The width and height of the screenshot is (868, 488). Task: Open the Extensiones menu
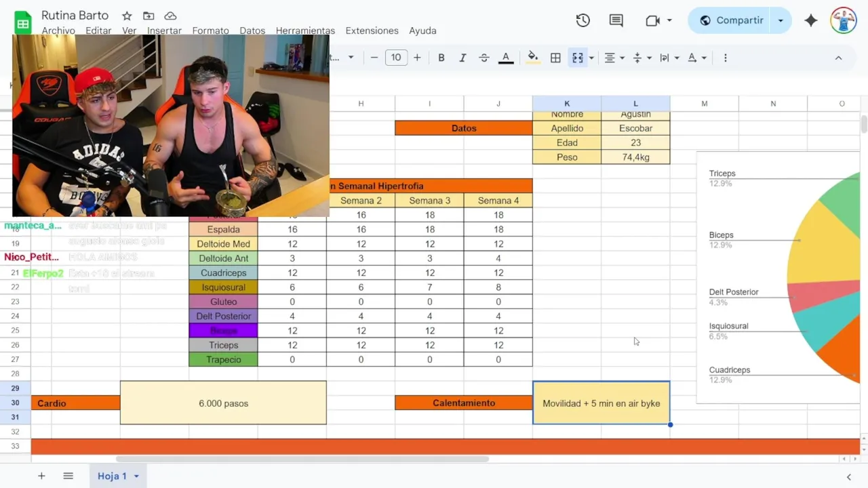372,30
